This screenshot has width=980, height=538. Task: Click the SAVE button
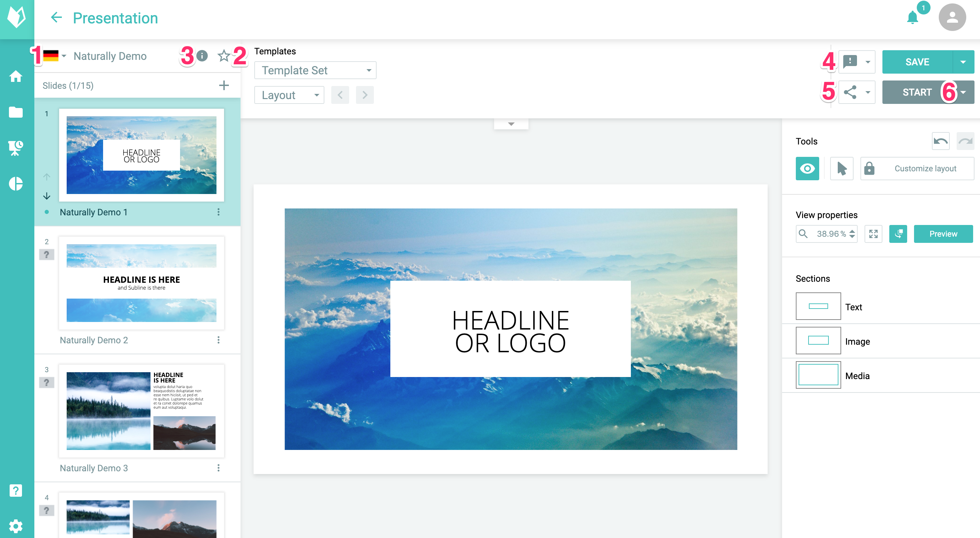tap(917, 62)
